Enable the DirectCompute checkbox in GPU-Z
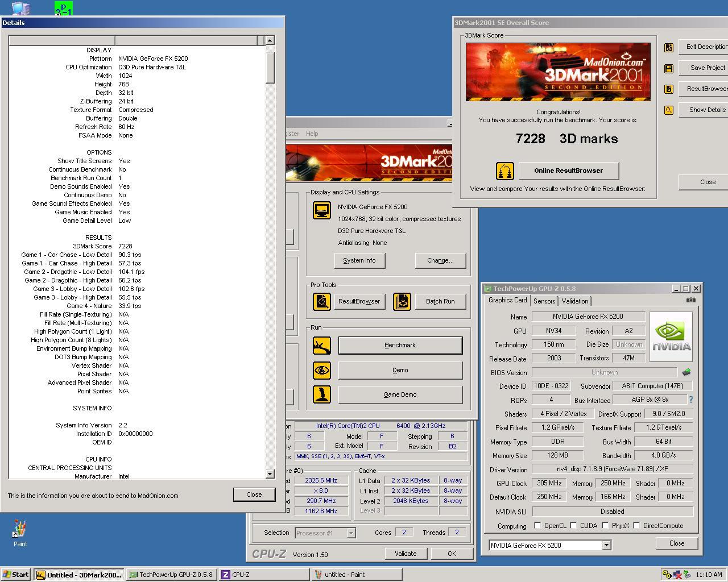 tap(636, 526)
